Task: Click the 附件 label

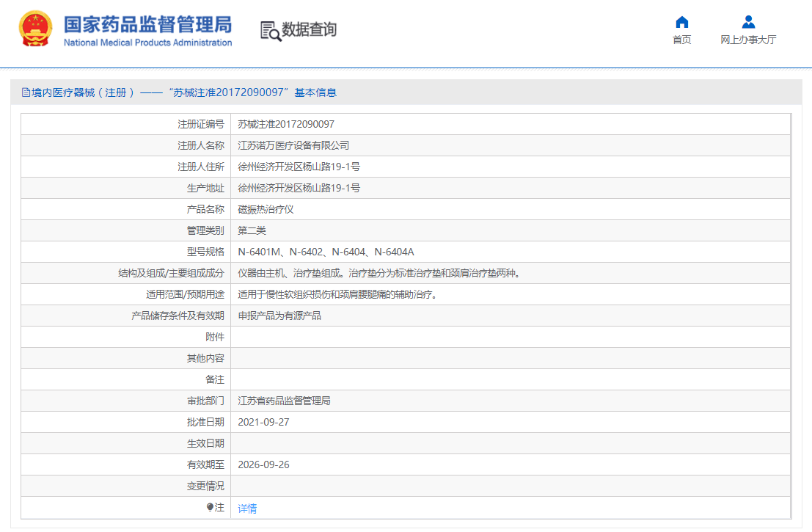Action: pyautogui.click(x=215, y=338)
